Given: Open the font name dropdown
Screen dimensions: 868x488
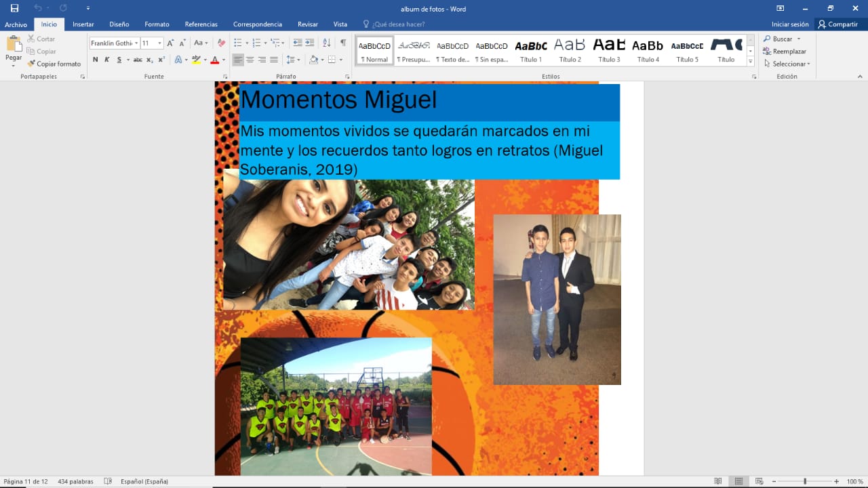Looking at the screenshot, I should (136, 43).
